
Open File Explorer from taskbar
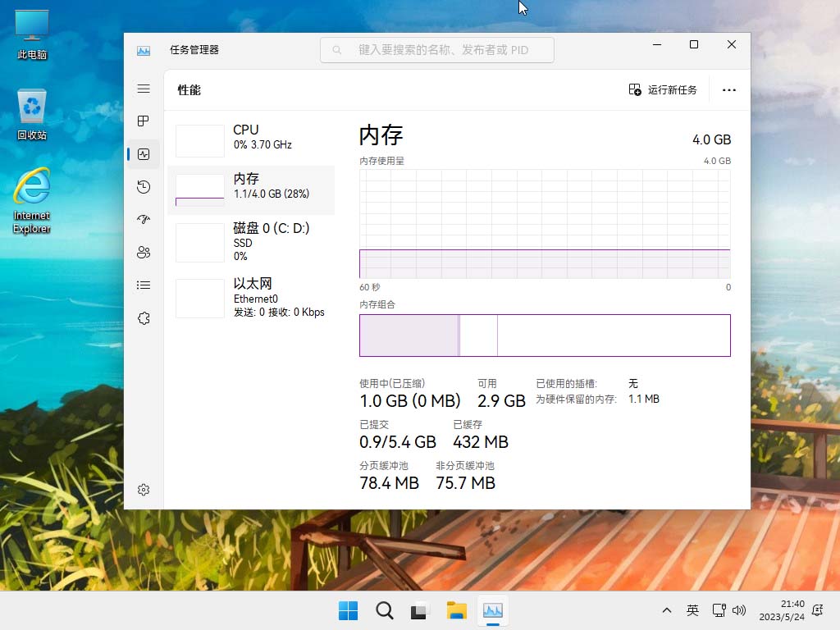point(456,610)
